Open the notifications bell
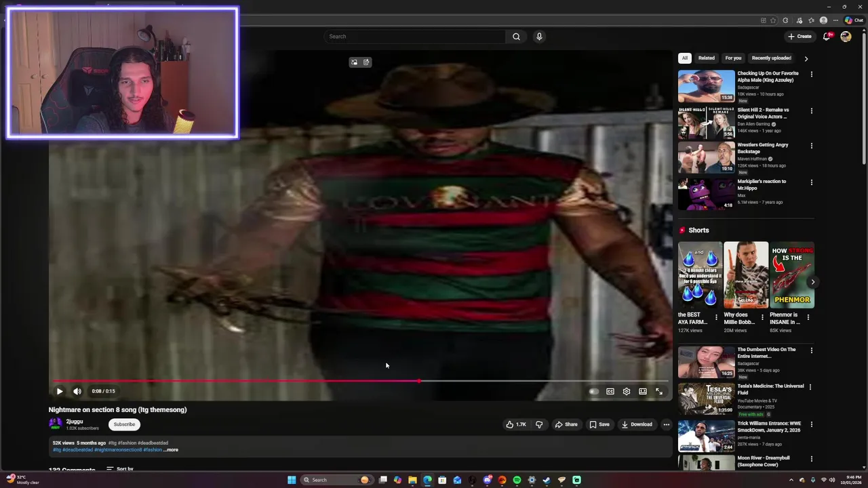The width and height of the screenshot is (868, 488). point(827,37)
